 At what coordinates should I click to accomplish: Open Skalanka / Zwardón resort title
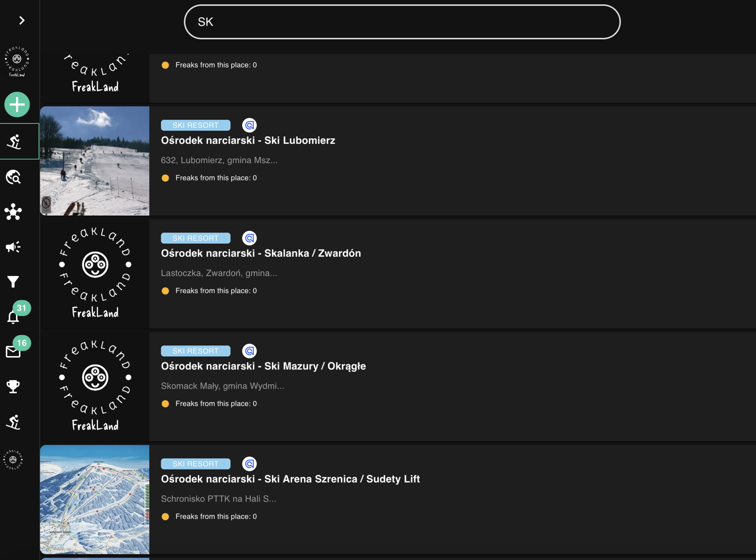tap(261, 253)
